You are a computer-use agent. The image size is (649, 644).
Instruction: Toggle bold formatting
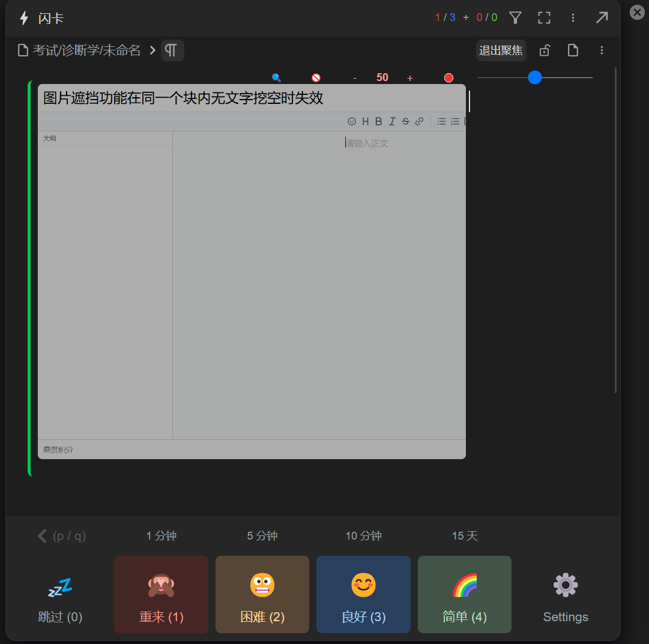click(x=378, y=121)
